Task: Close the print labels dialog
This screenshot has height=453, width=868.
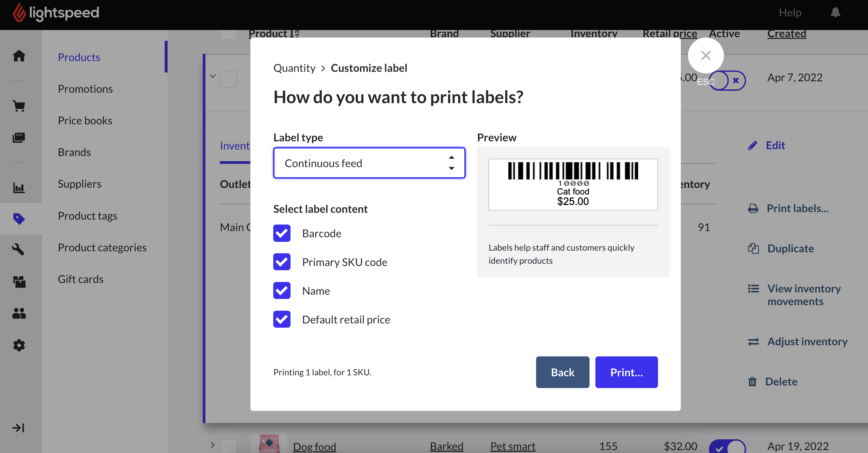Action: pyautogui.click(x=706, y=55)
